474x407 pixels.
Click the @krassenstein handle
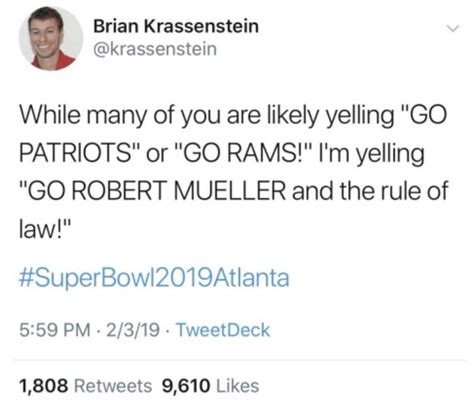point(155,49)
